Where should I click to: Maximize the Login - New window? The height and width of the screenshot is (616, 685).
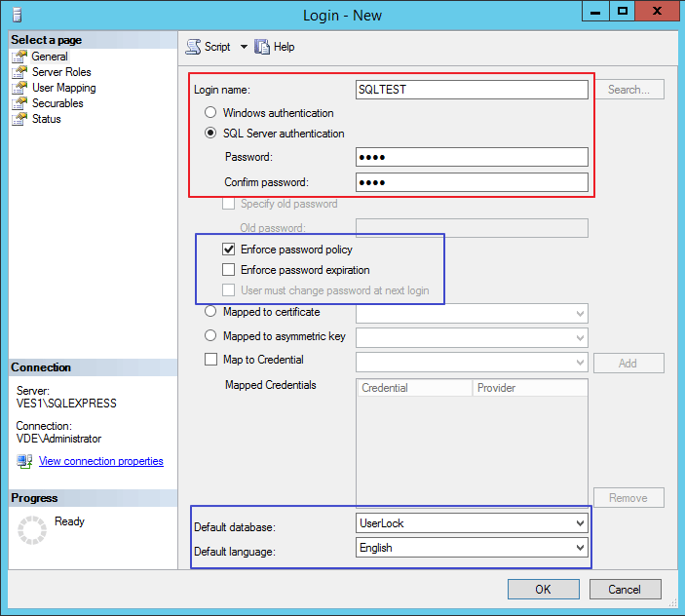(622, 12)
